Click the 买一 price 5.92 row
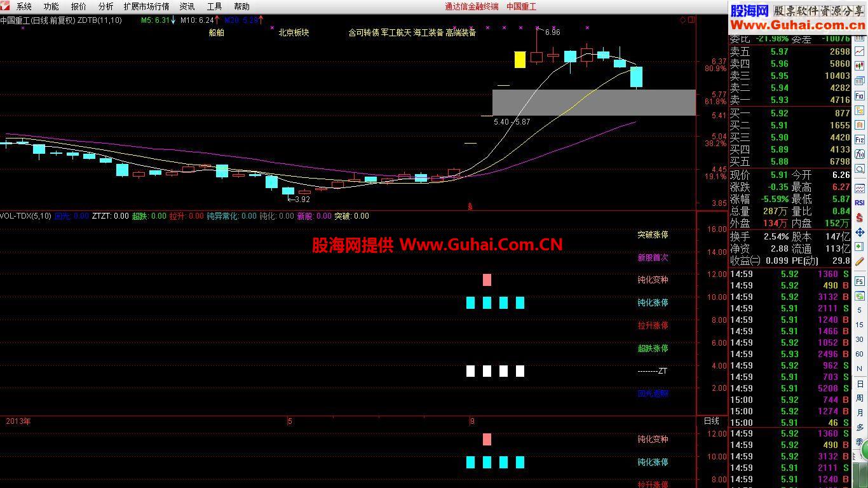This screenshot has width=868, height=488. (x=790, y=113)
